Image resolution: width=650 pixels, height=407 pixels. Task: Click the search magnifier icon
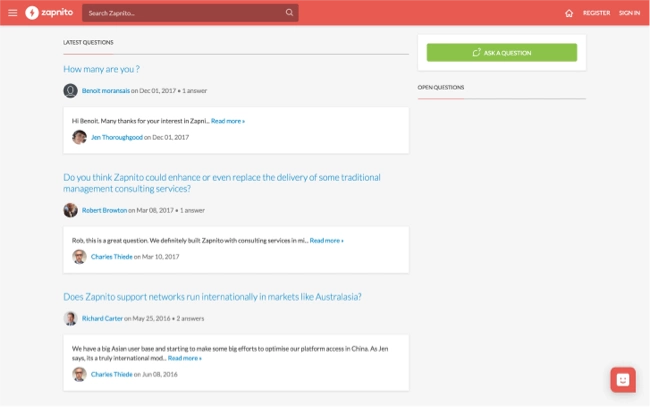tap(289, 12)
